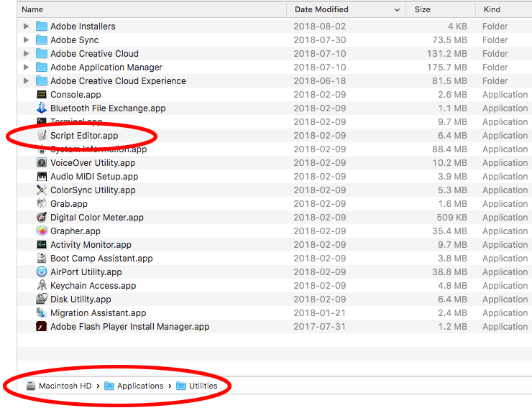Select the Migration Assistant.app icon
This screenshot has height=413, width=532.
pyautogui.click(x=42, y=312)
